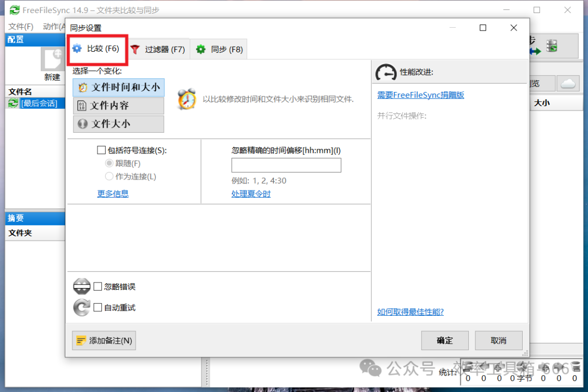588x392 pixels.
Task: Enable 包括符号连接(S) checkbox
Action: pyautogui.click(x=101, y=150)
